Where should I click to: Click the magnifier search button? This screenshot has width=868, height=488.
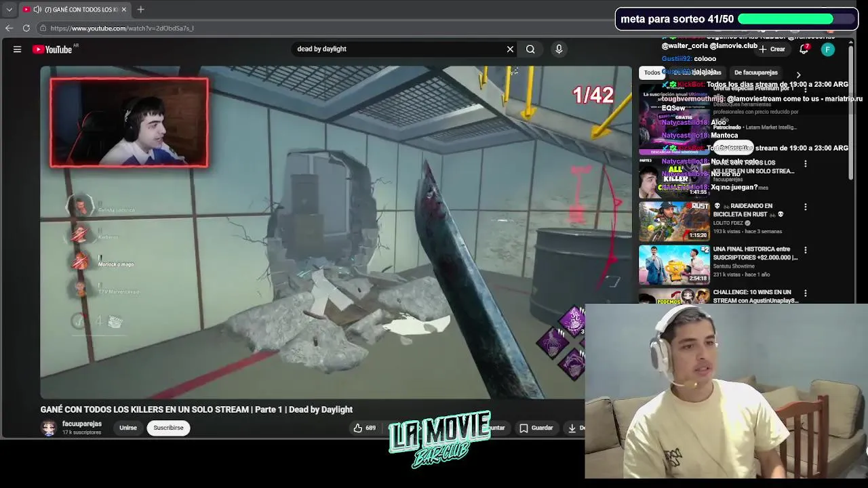coord(530,49)
